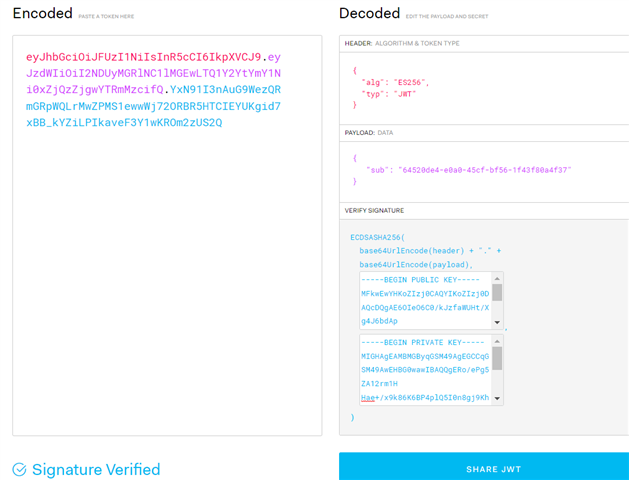Click the base64UrlEncode(payload) line
The image size is (629, 480).
[416, 265]
